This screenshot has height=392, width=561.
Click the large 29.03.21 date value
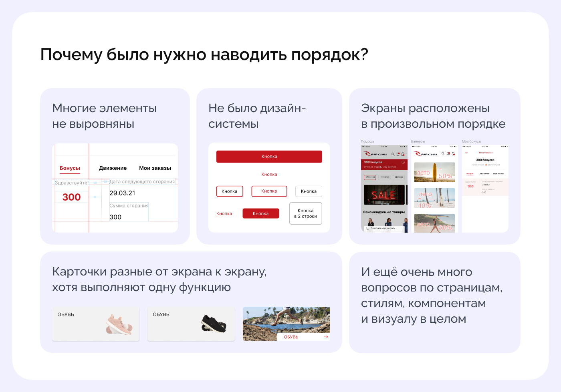(x=122, y=193)
